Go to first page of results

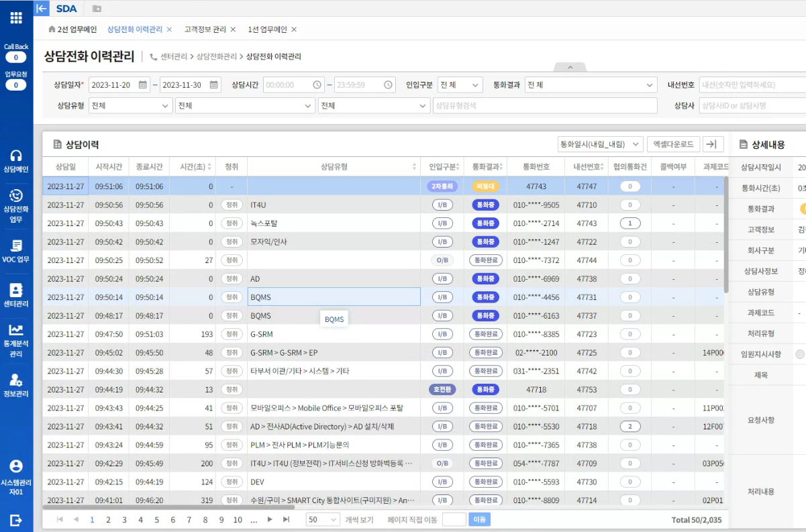[x=60, y=519]
